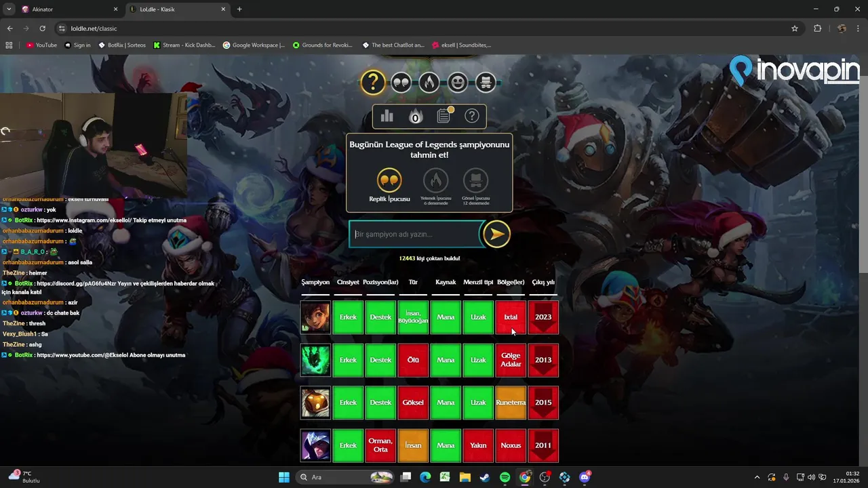This screenshot has width=868, height=488.
Task: Select the red 'Ölü' species cell
Action: click(x=413, y=360)
